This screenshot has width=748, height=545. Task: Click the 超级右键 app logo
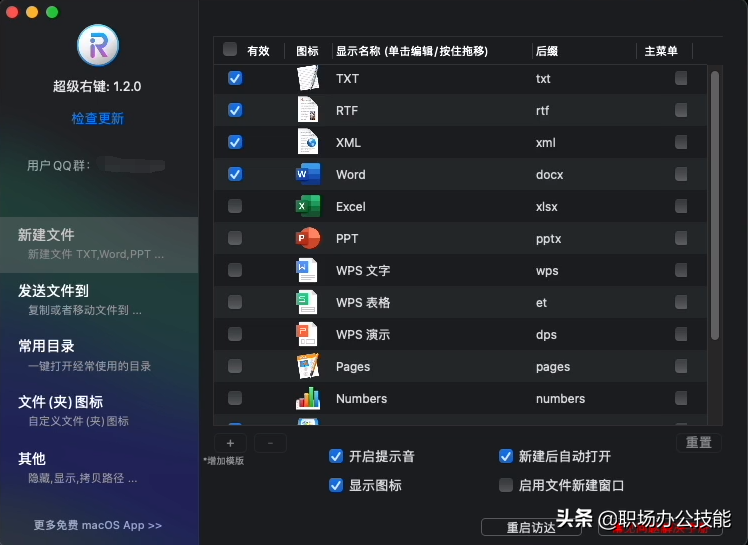(x=98, y=46)
